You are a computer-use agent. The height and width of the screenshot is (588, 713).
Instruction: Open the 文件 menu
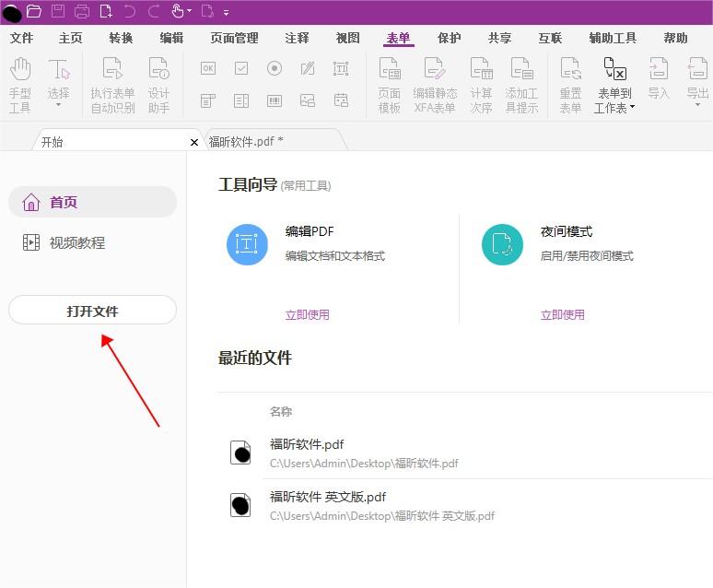(21, 38)
